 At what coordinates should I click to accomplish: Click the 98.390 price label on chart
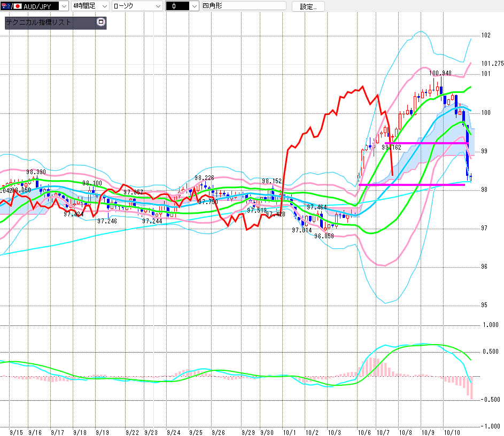pos(36,172)
